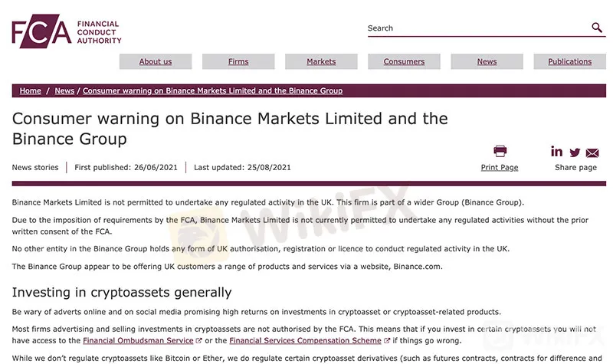The width and height of the screenshot is (613, 364).
Task: Click the Search input field
Action: click(x=477, y=28)
